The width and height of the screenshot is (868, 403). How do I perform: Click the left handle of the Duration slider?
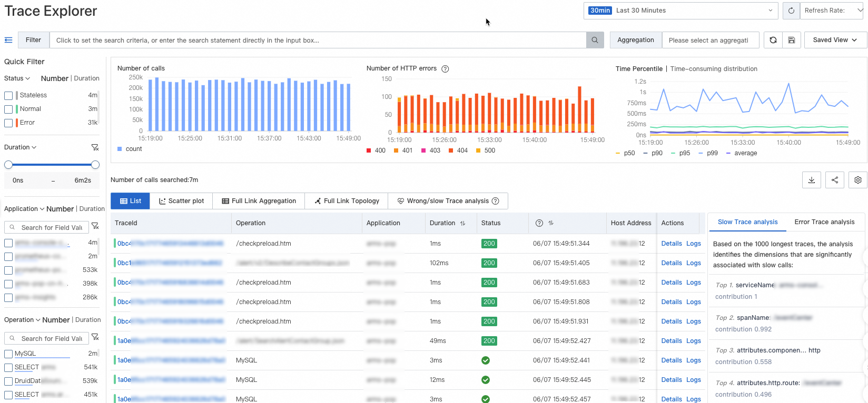[x=8, y=165]
